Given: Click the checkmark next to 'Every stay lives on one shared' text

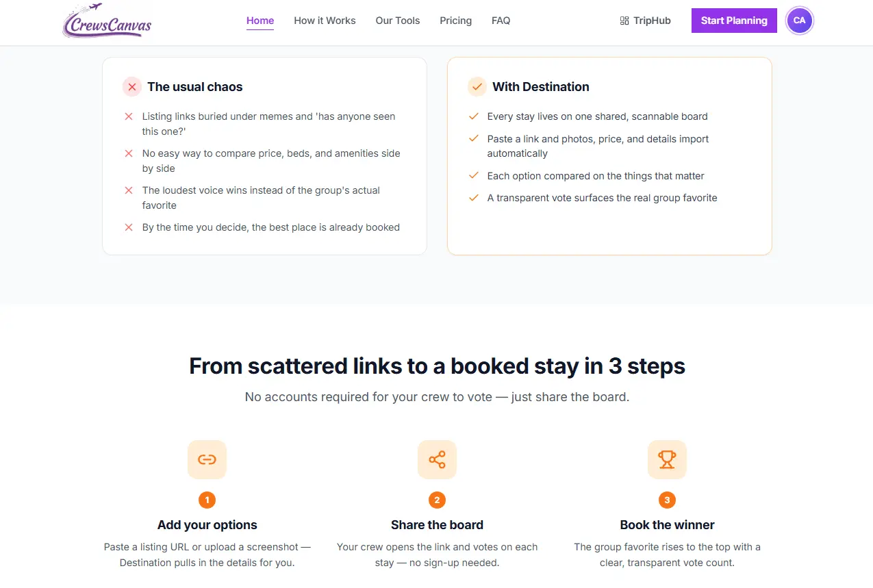Looking at the screenshot, I should coord(473,116).
